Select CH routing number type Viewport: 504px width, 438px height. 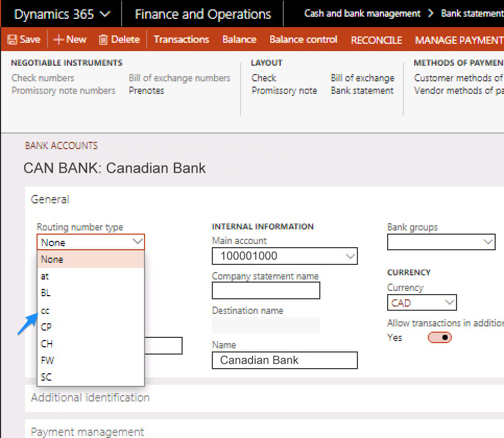pyautogui.click(x=91, y=344)
